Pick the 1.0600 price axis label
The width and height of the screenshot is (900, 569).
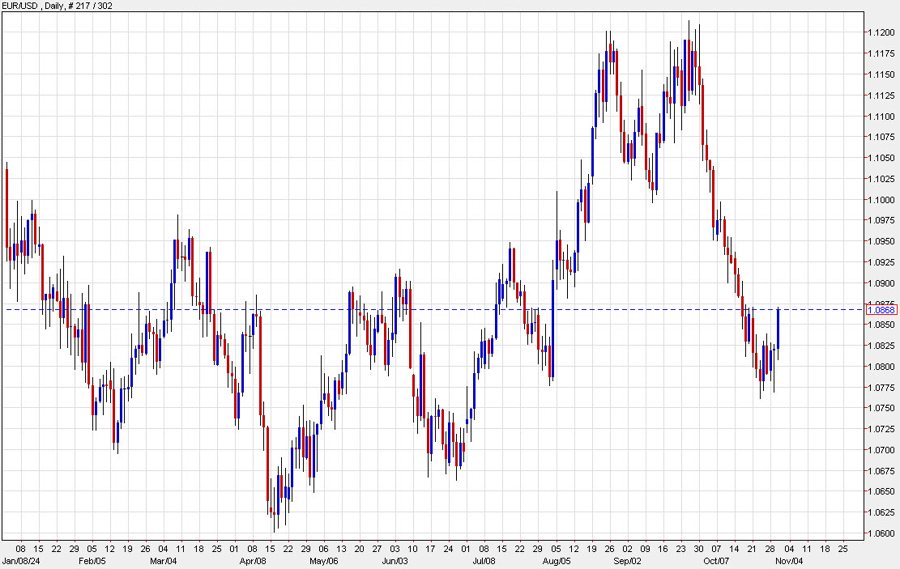pos(881,534)
